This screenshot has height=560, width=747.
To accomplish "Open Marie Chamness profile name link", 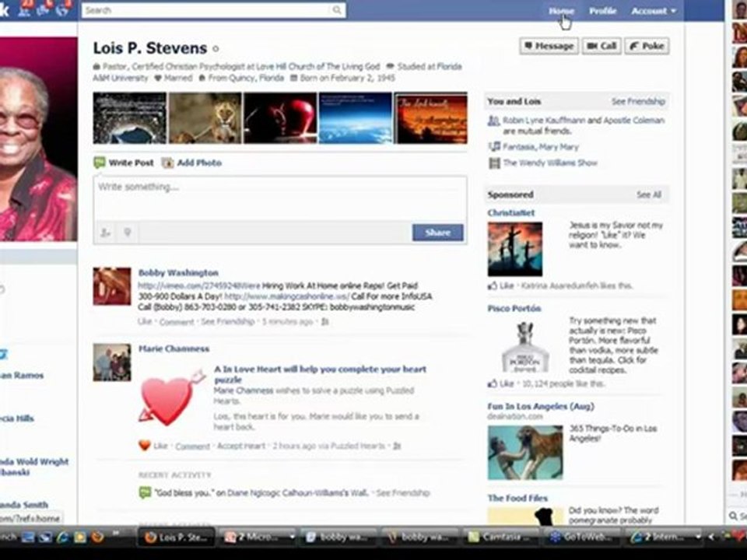I will pyautogui.click(x=174, y=349).
